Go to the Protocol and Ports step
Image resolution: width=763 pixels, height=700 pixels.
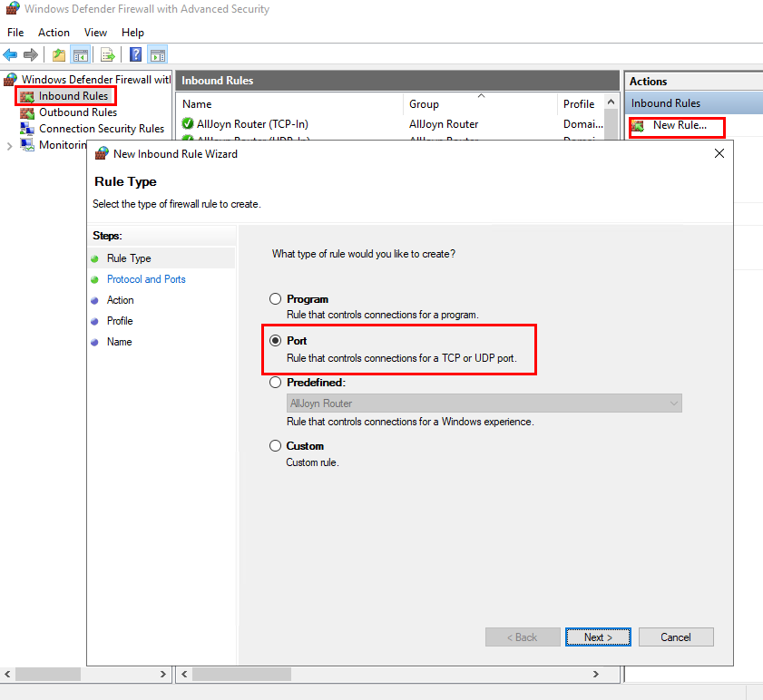146,279
